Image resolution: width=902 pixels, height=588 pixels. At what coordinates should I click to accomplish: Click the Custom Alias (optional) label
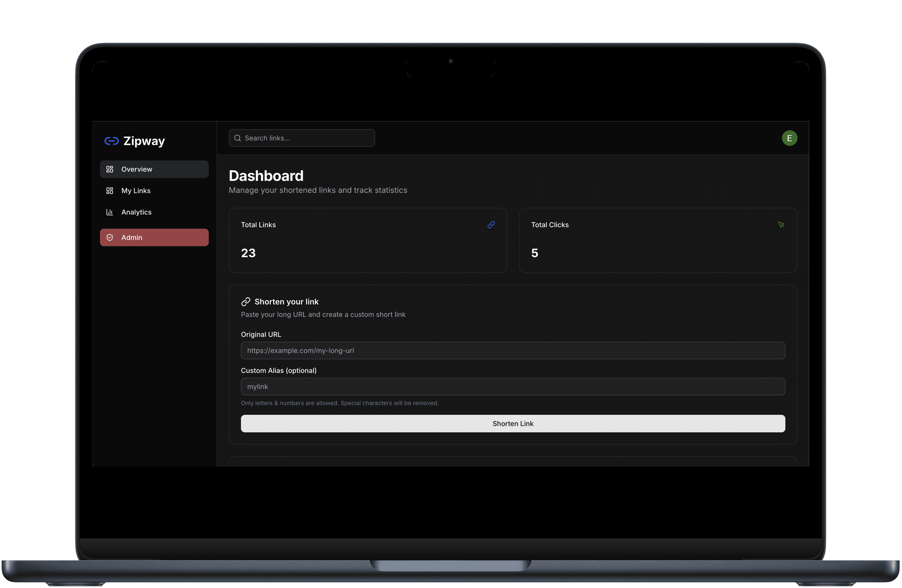click(279, 370)
